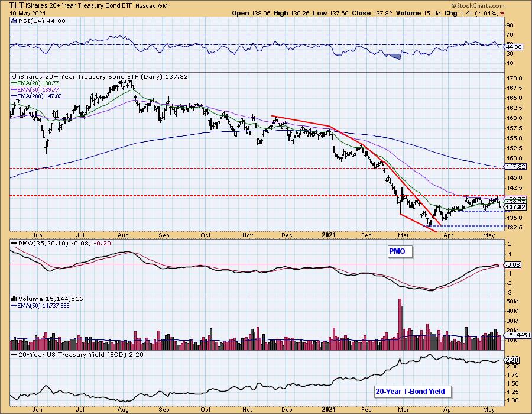Click the red down arrow after the Chg value
This screenshot has height=414, width=532.
point(502,14)
